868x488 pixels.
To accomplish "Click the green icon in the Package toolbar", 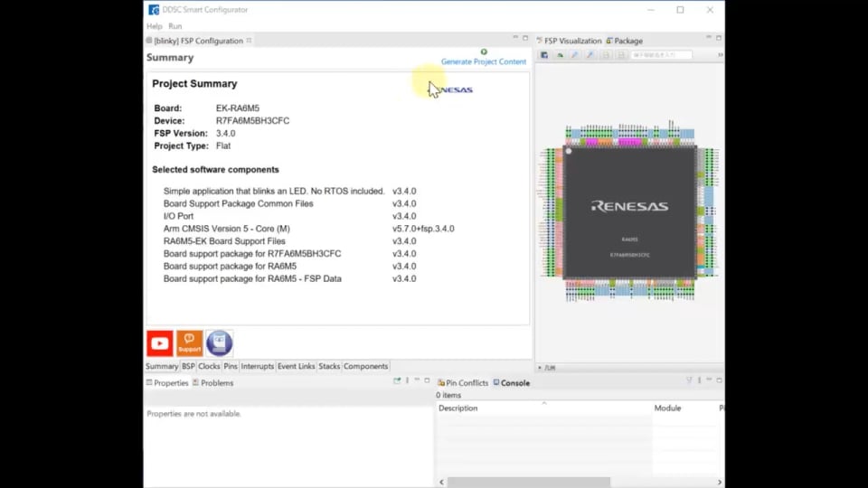I will [x=560, y=55].
